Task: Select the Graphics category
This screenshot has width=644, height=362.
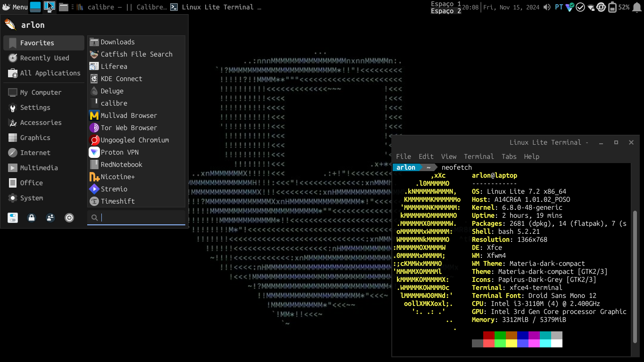Action: coord(44,138)
